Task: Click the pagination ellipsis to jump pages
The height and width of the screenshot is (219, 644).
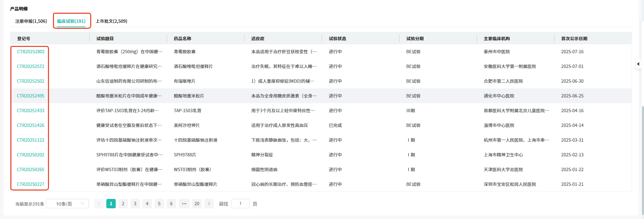Action: click(x=184, y=204)
